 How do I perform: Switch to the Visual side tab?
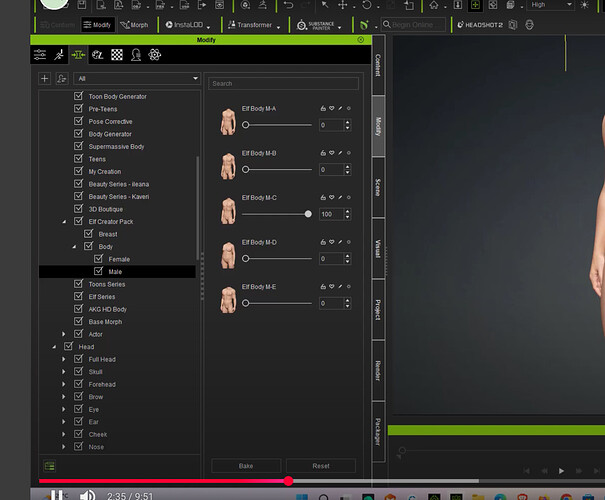(x=378, y=248)
